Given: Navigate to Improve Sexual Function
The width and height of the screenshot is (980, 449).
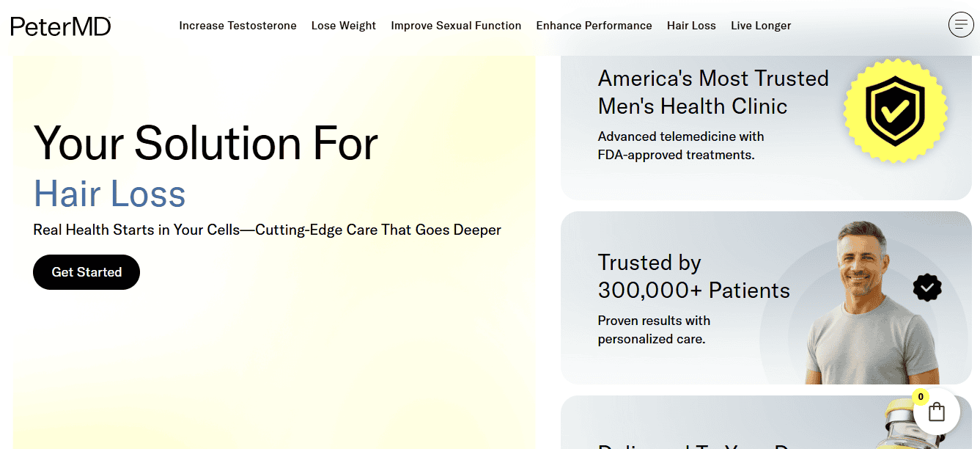Looking at the screenshot, I should coord(456,25).
